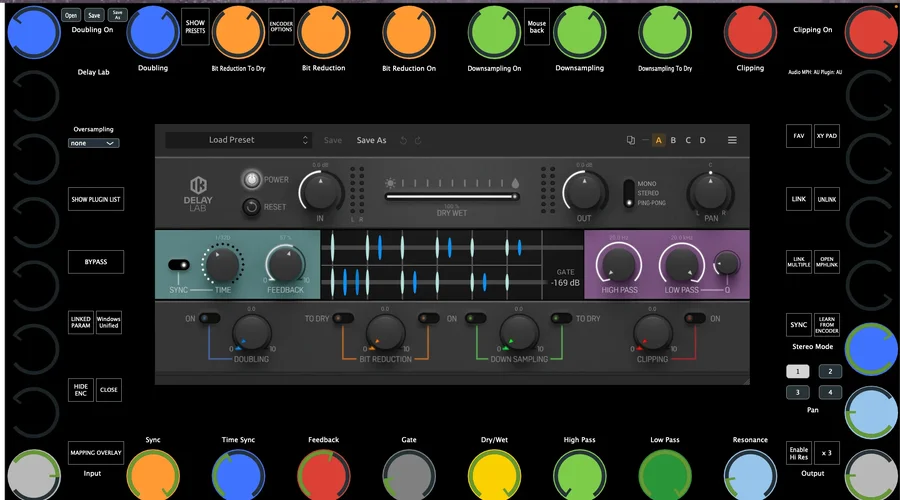Click the redo arrow icon
900x500 pixels.
pos(418,140)
